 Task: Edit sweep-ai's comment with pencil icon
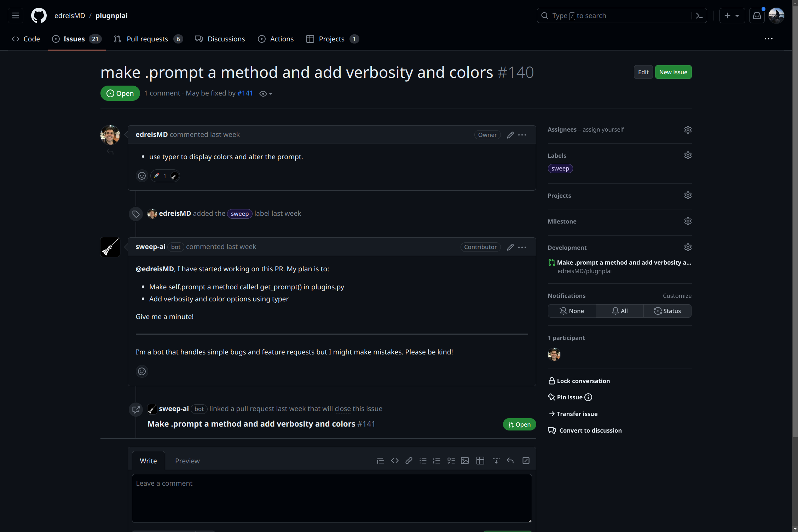click(510, 247)
